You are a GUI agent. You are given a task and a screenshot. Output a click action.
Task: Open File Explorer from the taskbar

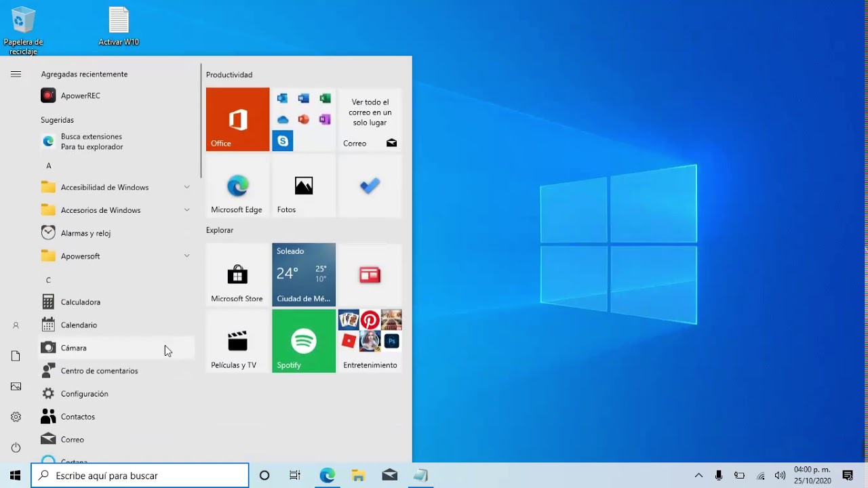coord(358,475)
